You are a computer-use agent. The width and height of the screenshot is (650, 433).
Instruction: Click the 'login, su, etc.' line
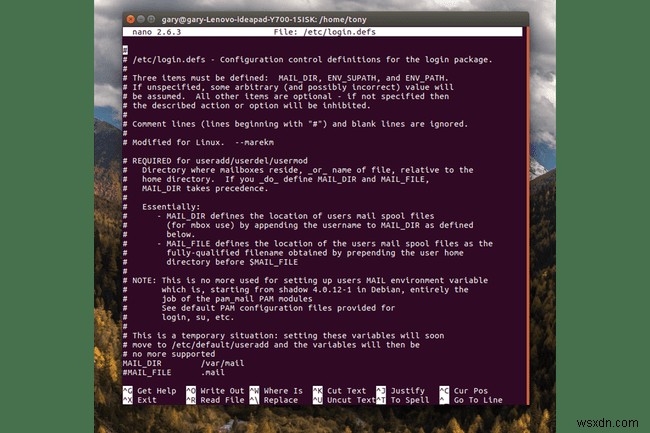[x=179, y=317]
